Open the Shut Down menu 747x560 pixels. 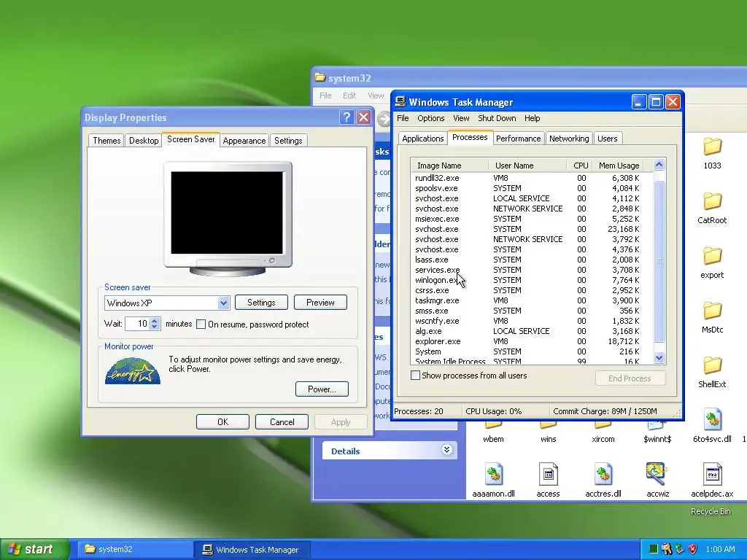coord(497,118)
